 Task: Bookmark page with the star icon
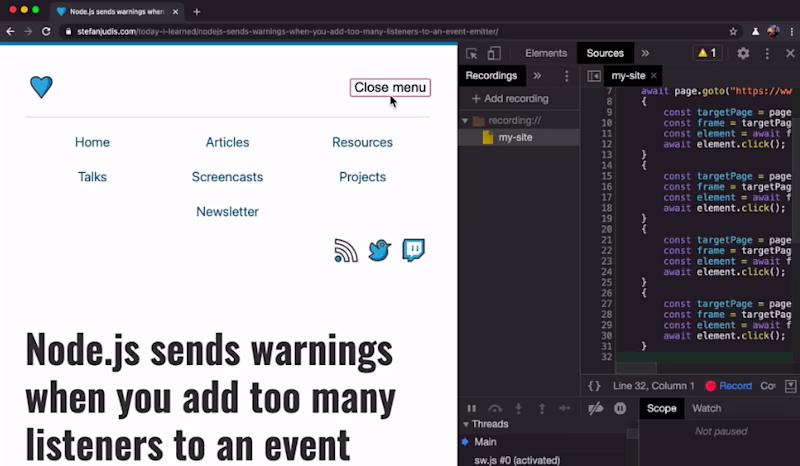(x=733, y=32)
